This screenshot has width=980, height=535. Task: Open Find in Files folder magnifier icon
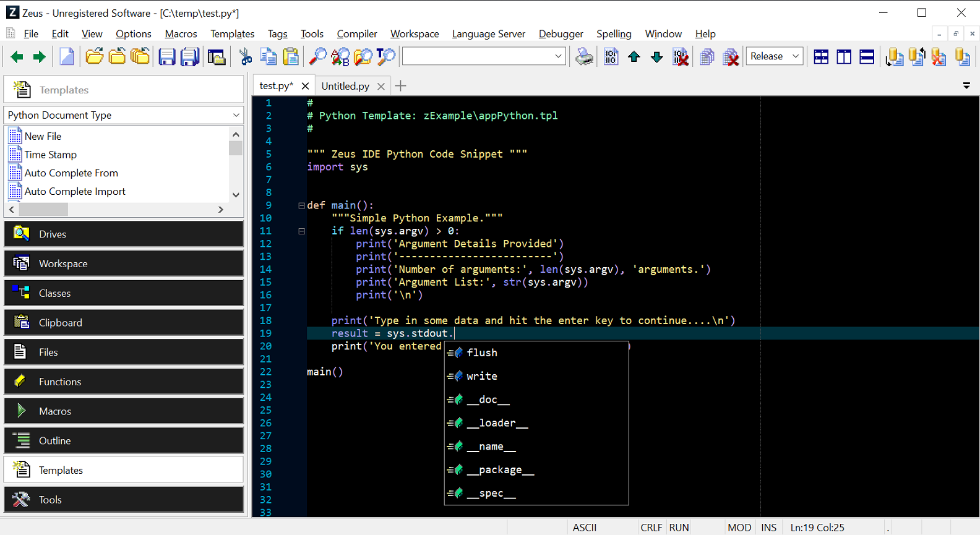click(363, 57)
